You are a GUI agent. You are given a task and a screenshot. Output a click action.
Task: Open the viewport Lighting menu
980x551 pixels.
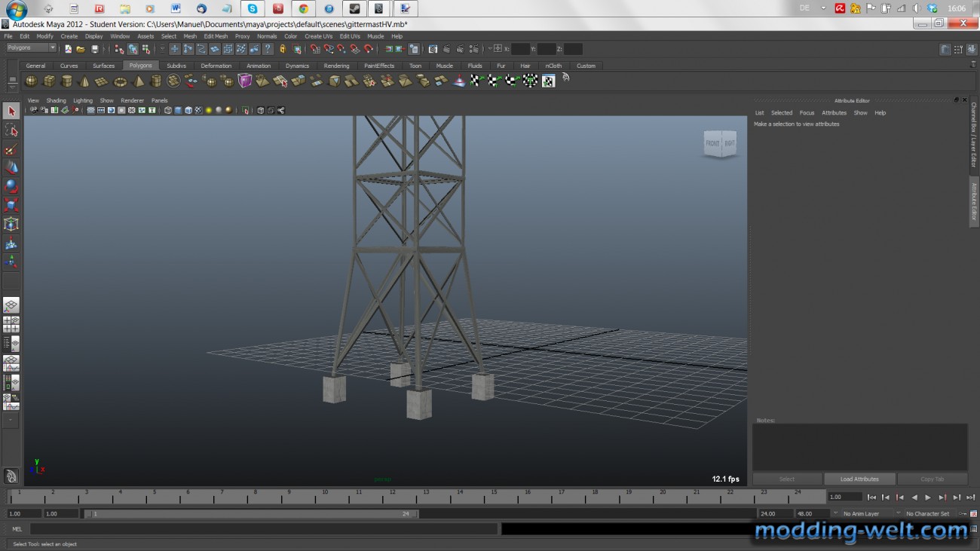click(x=83, y=100)
